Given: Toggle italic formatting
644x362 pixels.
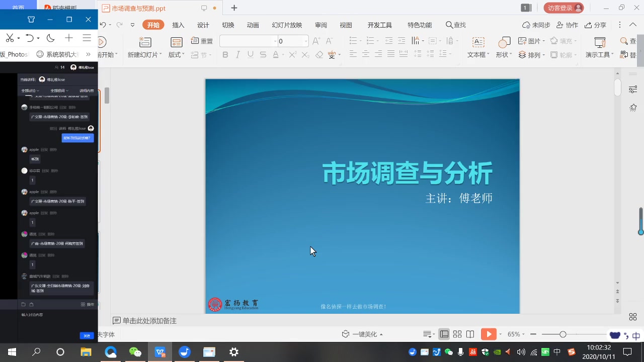Looking at the screenshot, I should tap(237, 55).
